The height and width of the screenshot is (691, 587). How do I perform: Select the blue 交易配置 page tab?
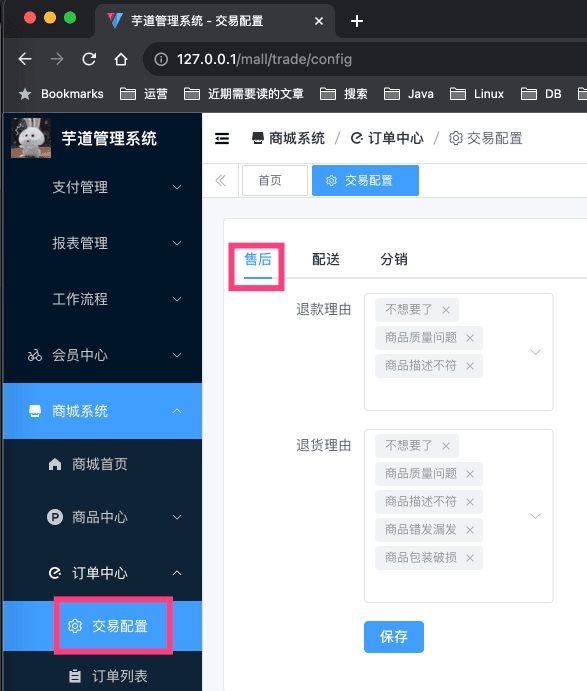tap(365, 180)
